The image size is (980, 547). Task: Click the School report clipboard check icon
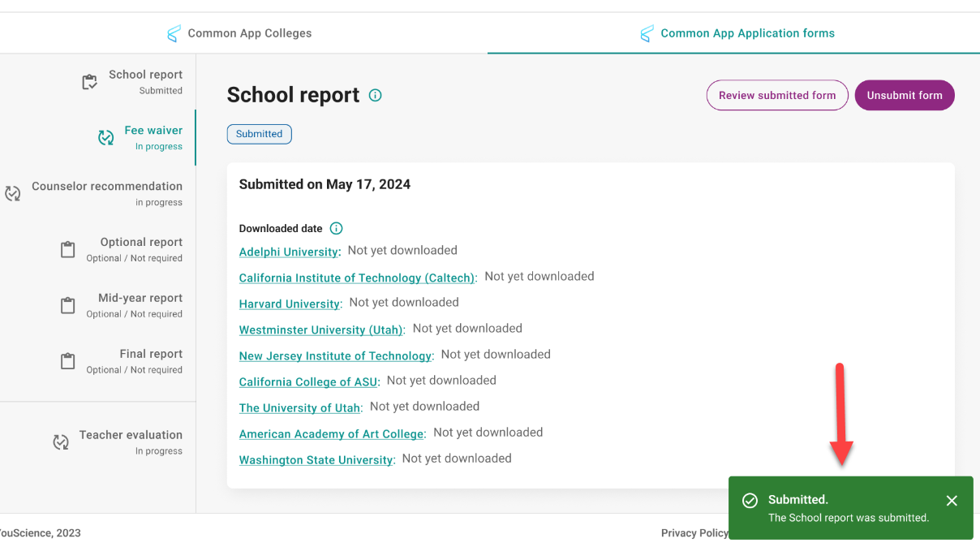tap(90, 82)
